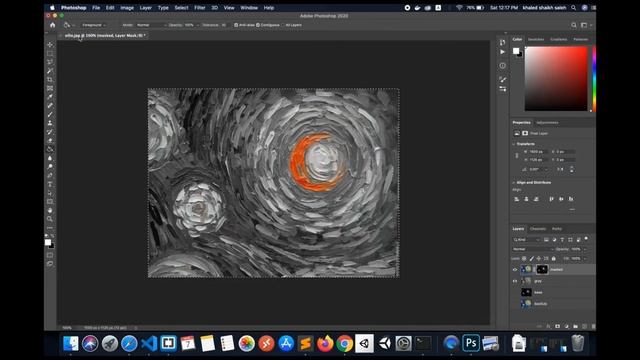Viewport: 640px width, 360px height.
Task: Open the Filter menu
Action: click(200, 7)
